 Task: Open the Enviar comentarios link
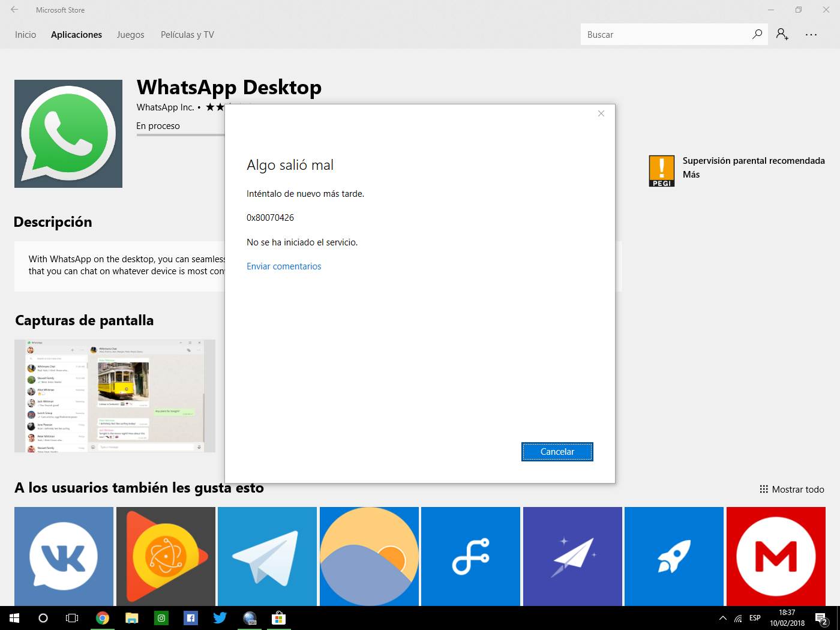coord(284,266)
